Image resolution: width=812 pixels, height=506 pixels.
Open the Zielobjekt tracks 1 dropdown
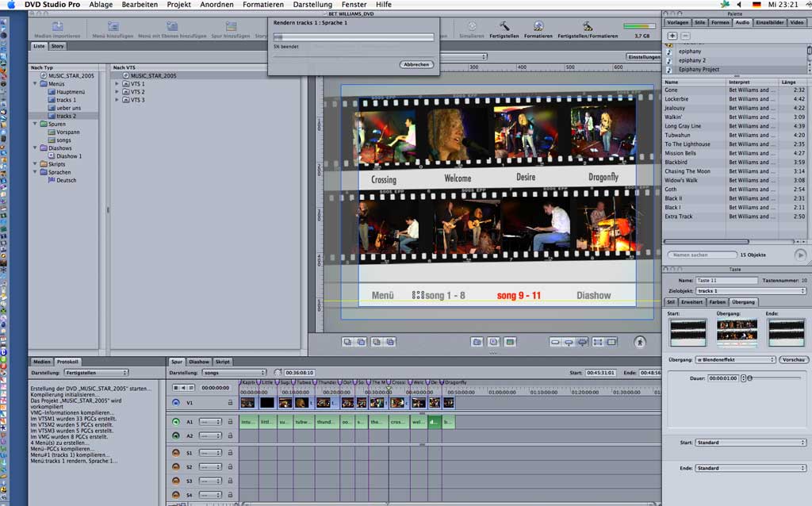pos(750,291)
